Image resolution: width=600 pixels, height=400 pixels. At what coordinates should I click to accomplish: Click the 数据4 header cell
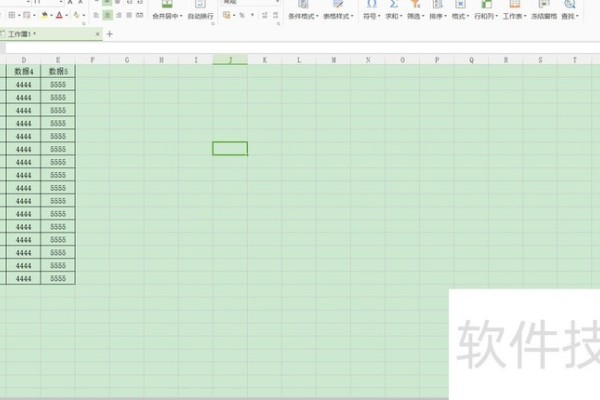pyautogui.click(x=24, y=72)
